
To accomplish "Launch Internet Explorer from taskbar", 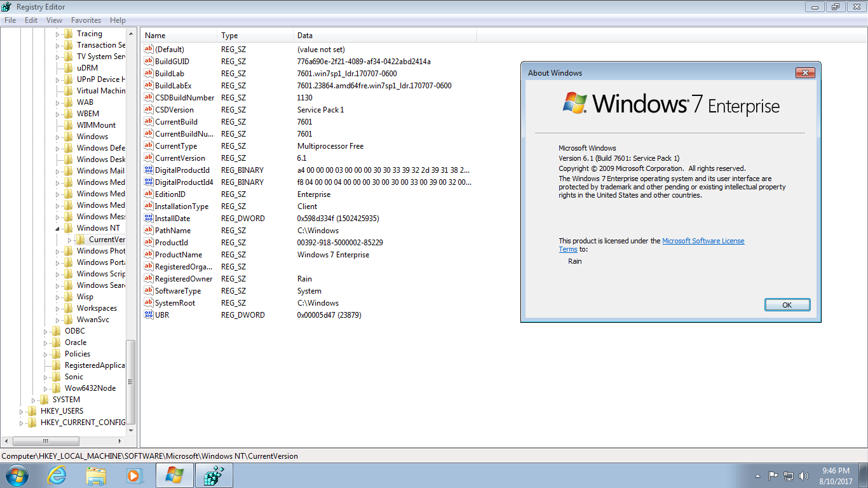I will (57, 475).
